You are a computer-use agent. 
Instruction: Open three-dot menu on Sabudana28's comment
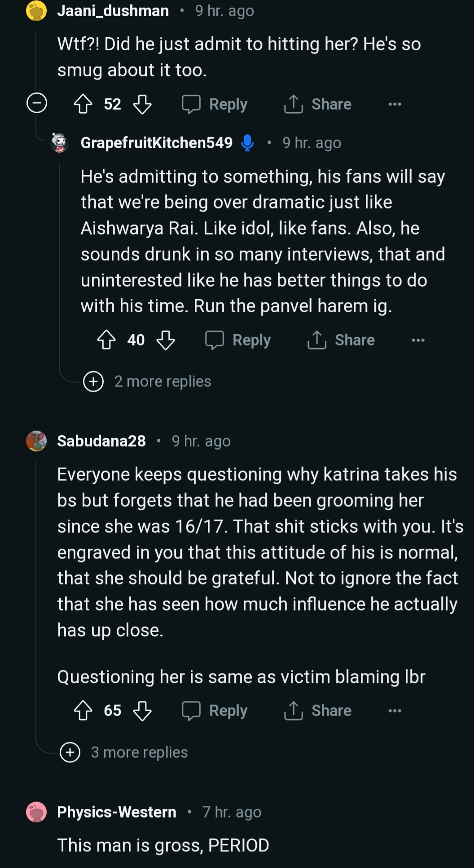(395, 711)
